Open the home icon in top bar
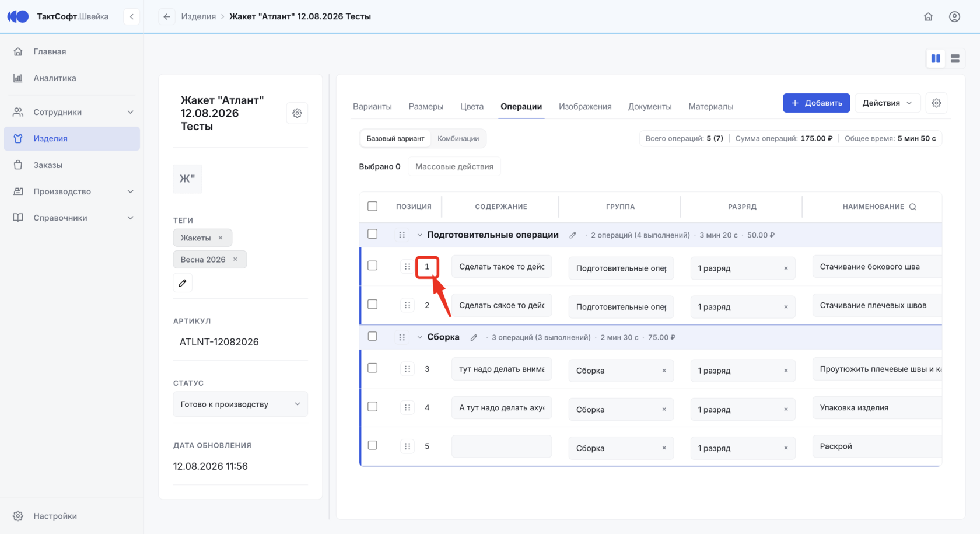This screenshot has width=980, height=534. point(928,16)
